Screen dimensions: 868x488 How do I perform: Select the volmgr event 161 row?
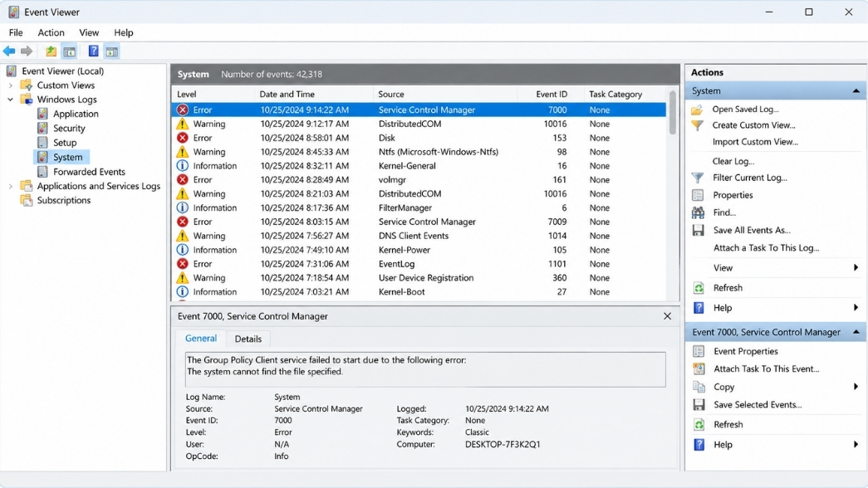(419, 180)
